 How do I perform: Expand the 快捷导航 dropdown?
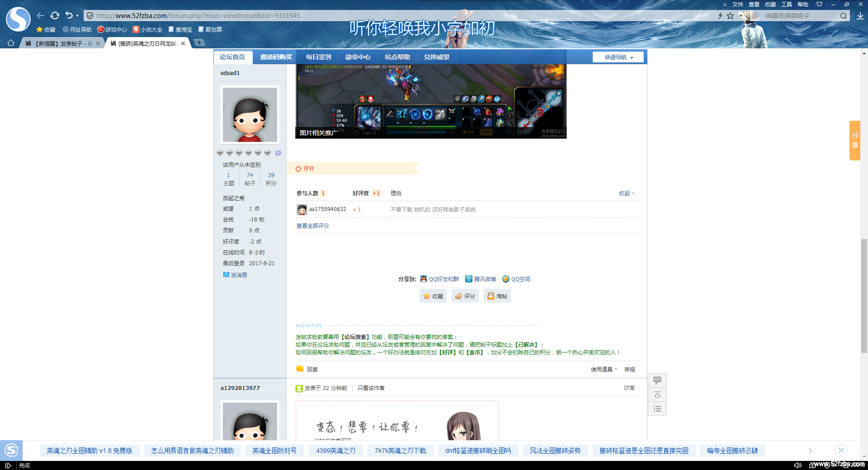click(x=618, y=57)
